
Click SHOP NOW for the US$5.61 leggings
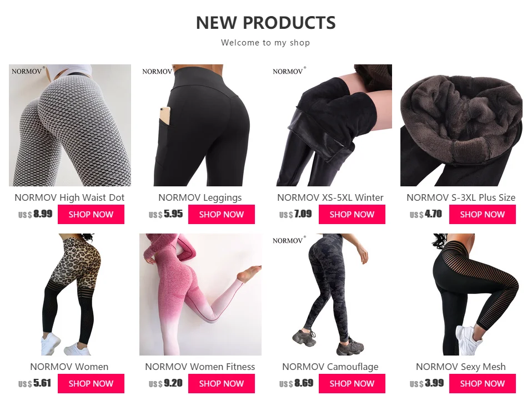point(91,383)
